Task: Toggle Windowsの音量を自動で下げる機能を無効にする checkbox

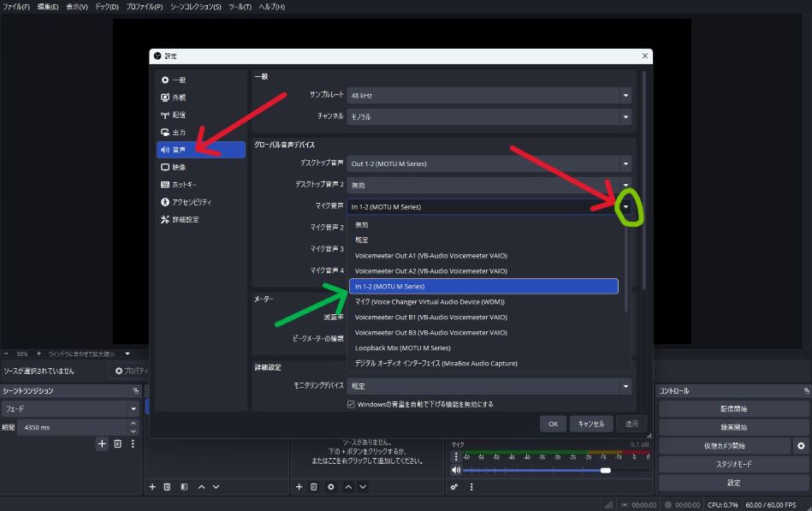Action: [351, 404]
